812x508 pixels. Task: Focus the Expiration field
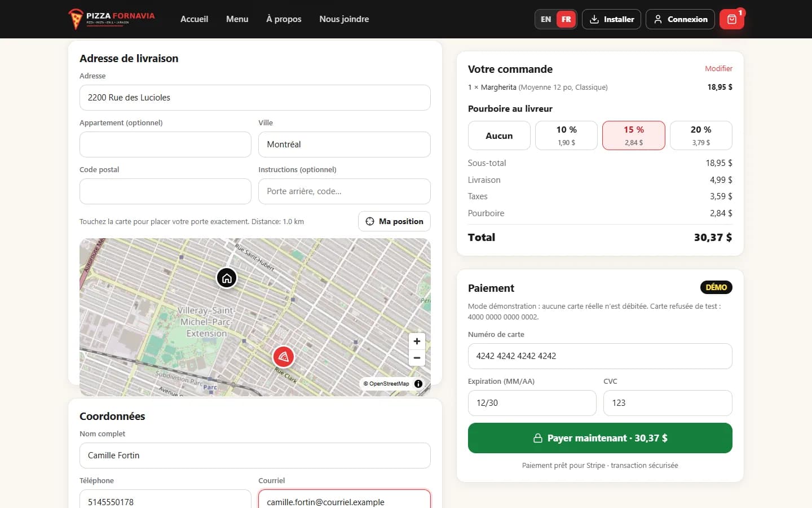tap(532, 403)
